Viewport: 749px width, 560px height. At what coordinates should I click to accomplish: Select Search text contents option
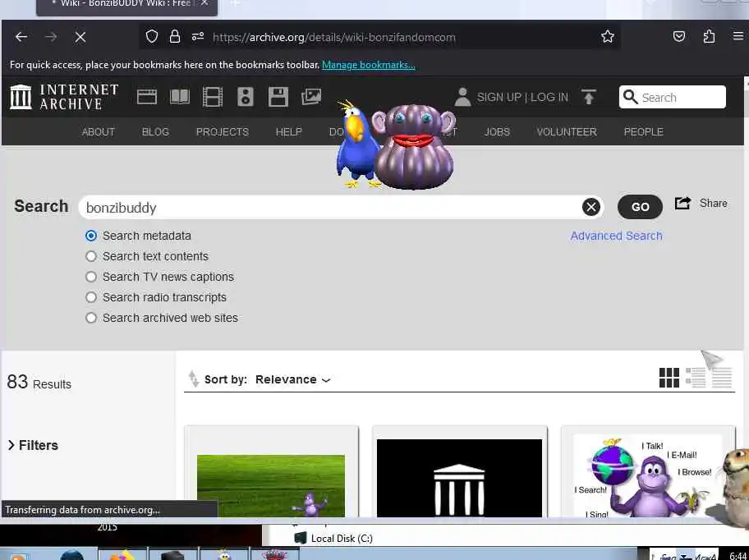[x=91, y=256]
